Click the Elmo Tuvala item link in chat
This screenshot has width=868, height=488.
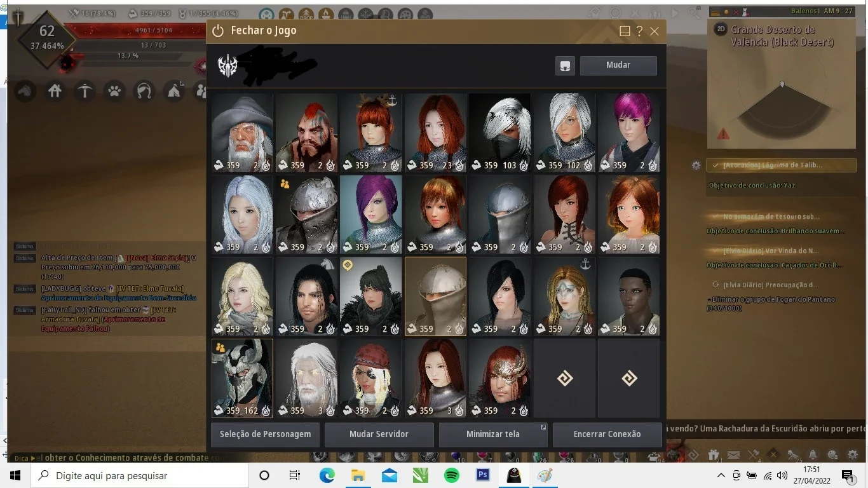[x=150, y=289]
